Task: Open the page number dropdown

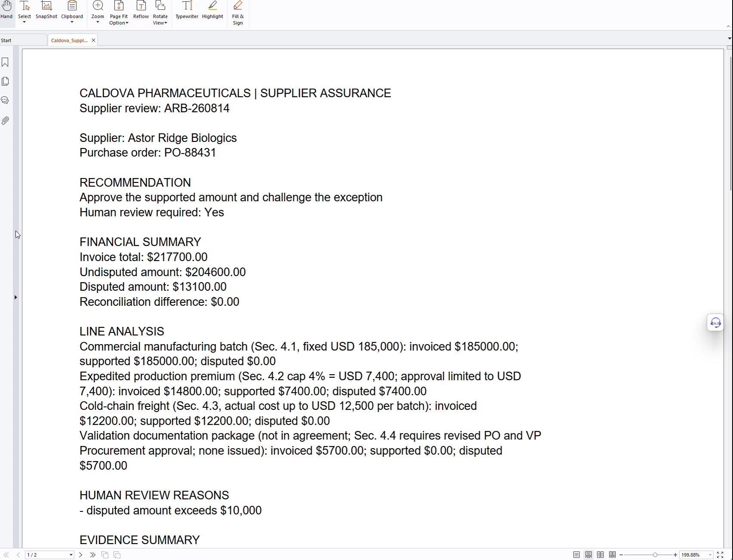Action: (x=71, y=555)
